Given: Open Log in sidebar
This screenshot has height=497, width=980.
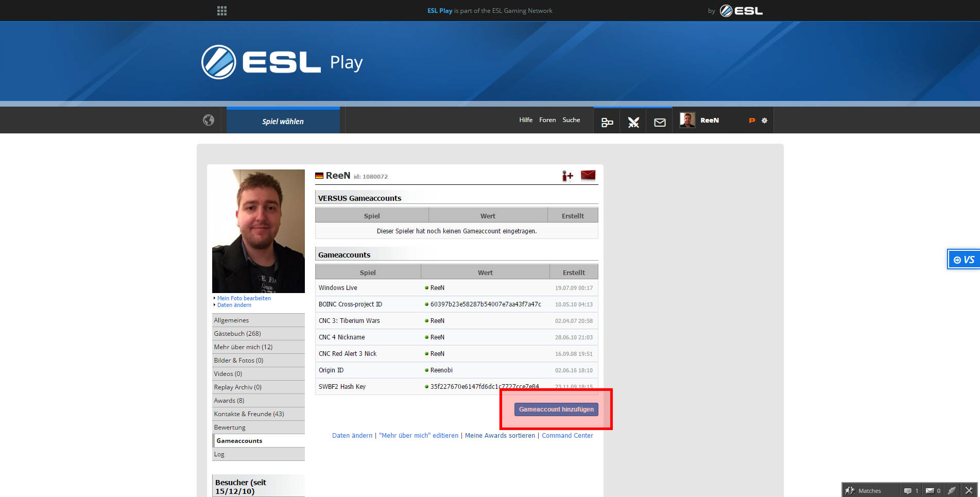Looking at the screenshot, I should point(259,454).
